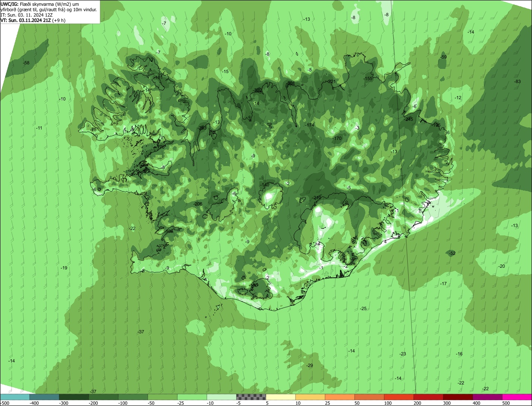This screenshot has width=532, height=406.
Task: Select the -17 value label
Action: tap(443, 284)
